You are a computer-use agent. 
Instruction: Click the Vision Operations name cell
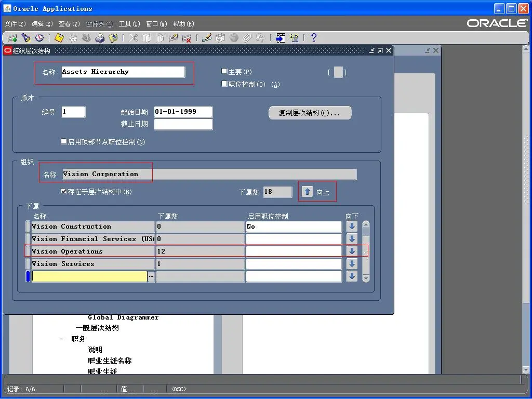pyautogui.click(x=93, y=251)
